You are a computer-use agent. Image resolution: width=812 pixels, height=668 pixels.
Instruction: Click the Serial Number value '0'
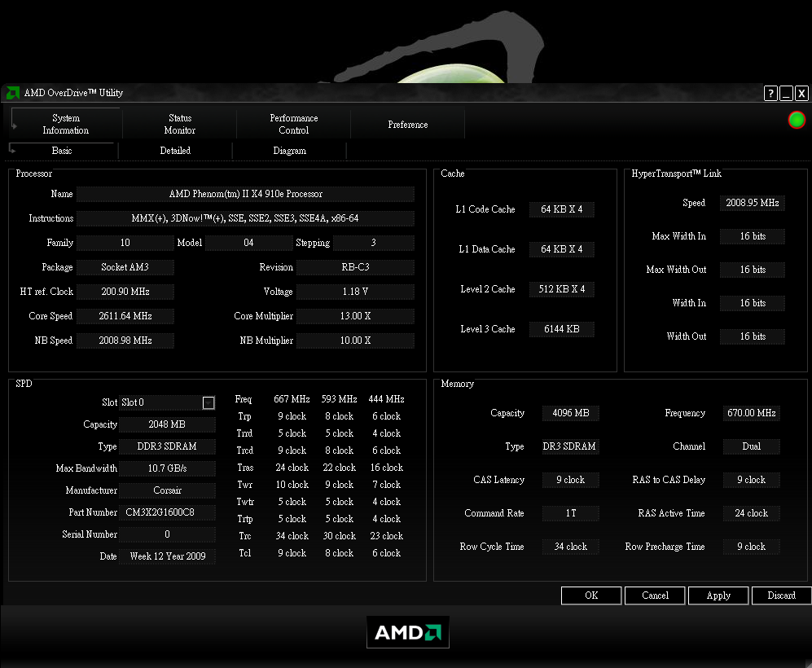pyautogui.click(x=167, y=534)
